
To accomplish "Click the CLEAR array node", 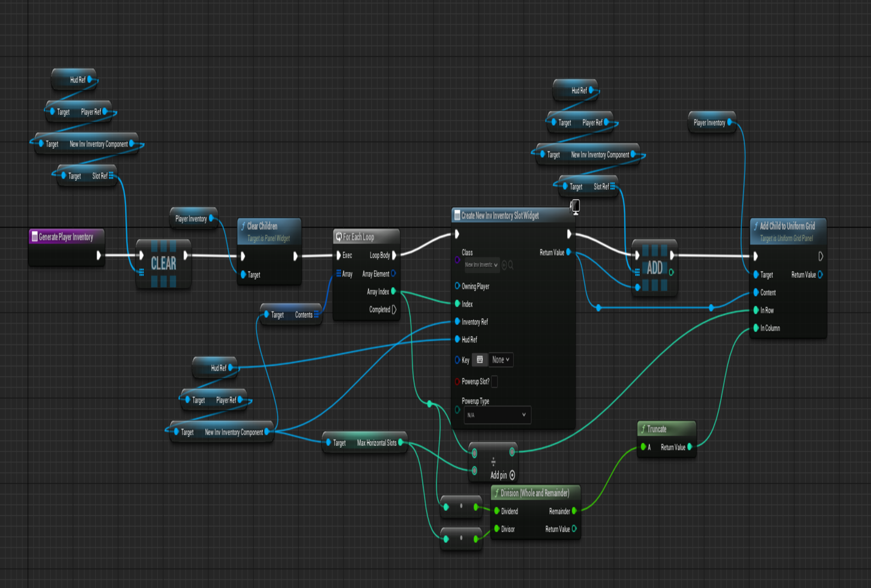I will (x=163, y=264).
